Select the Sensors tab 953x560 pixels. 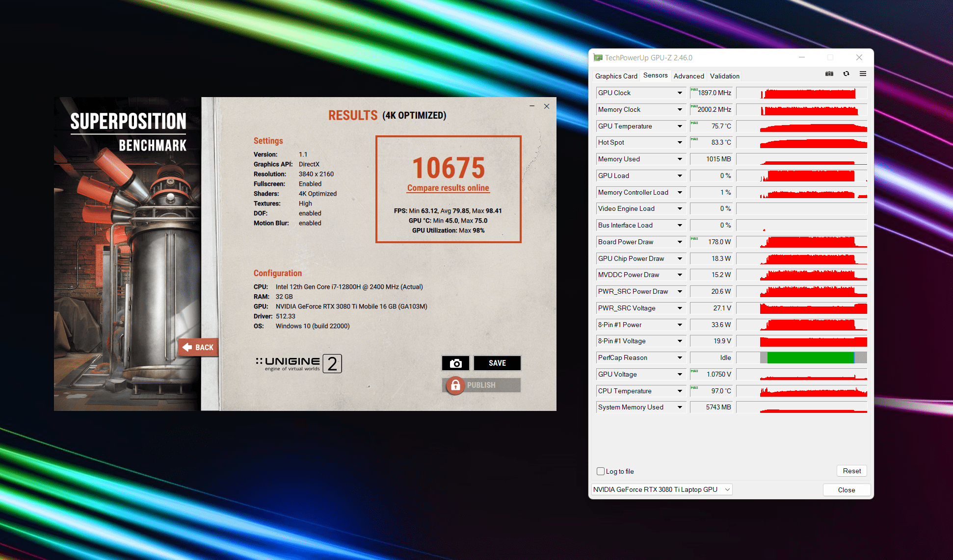[656, 75]
